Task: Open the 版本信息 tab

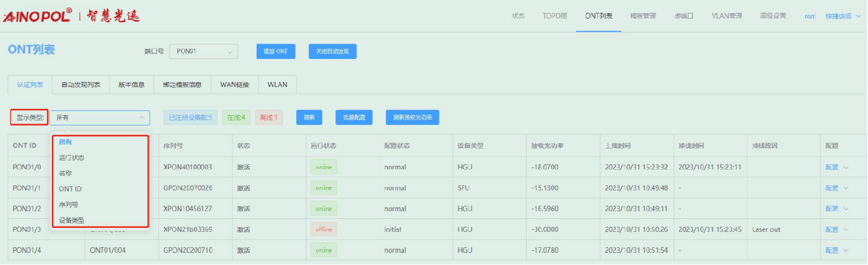Action: [x=131, y=84]
